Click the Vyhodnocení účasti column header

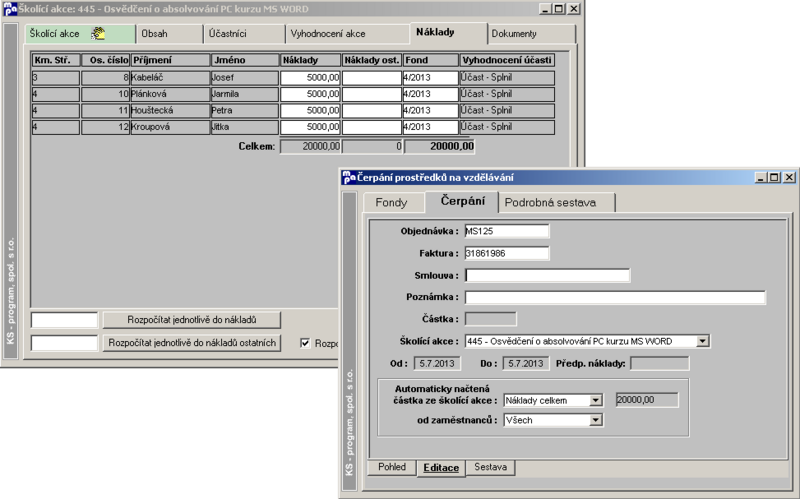(x=507, y=60)
